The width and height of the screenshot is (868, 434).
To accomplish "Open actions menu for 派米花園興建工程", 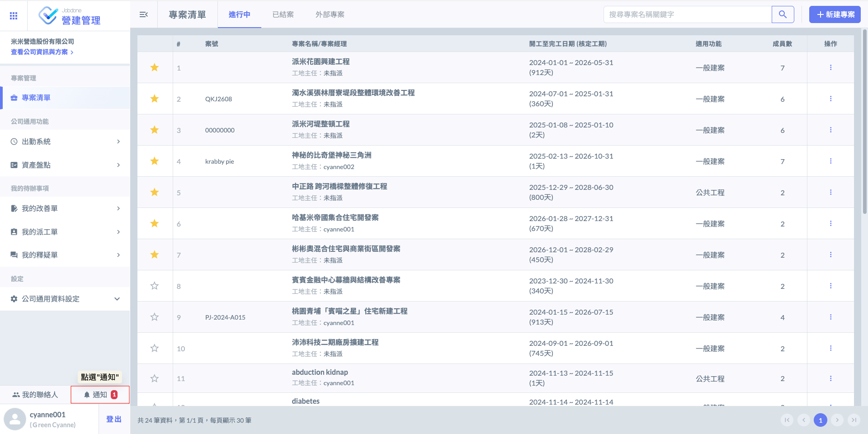I will point(830,67).
